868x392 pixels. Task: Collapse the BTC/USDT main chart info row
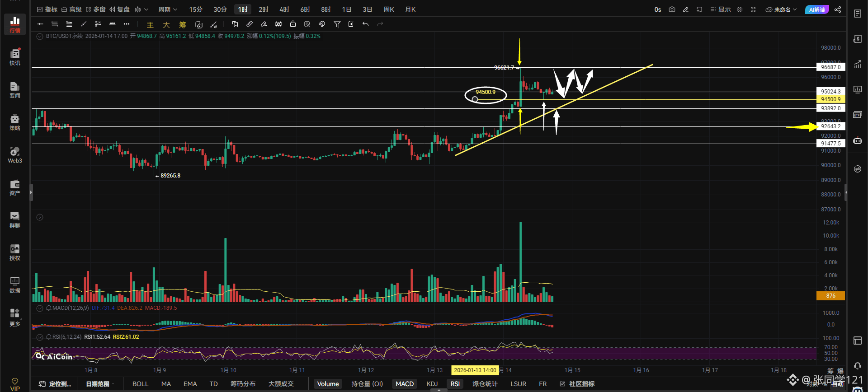(x=40, y=37)
